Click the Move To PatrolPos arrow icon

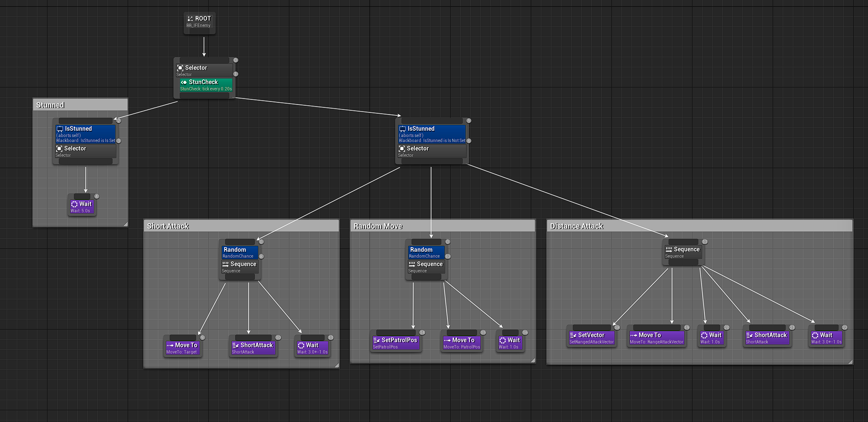click(x=447, y=340)
